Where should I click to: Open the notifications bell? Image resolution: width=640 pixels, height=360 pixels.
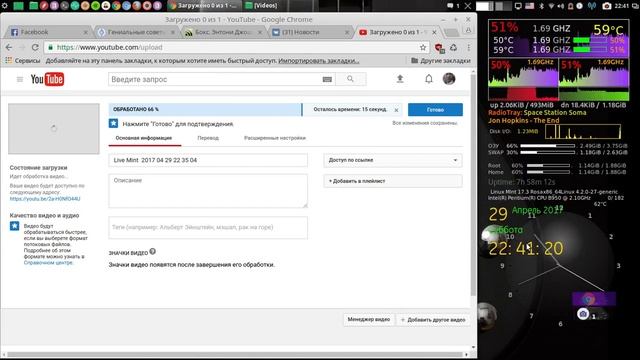[x=429, y=79]
